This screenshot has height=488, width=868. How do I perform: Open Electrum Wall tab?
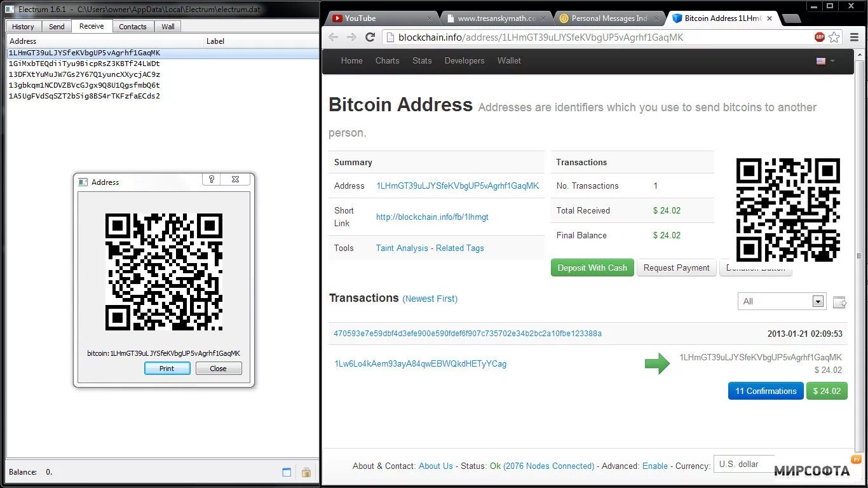[168, 27]
